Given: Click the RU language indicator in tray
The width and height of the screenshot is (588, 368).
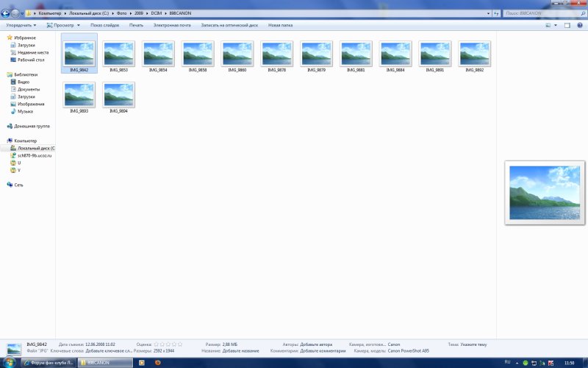Looking at the screenshot, I should coord(507,362).
